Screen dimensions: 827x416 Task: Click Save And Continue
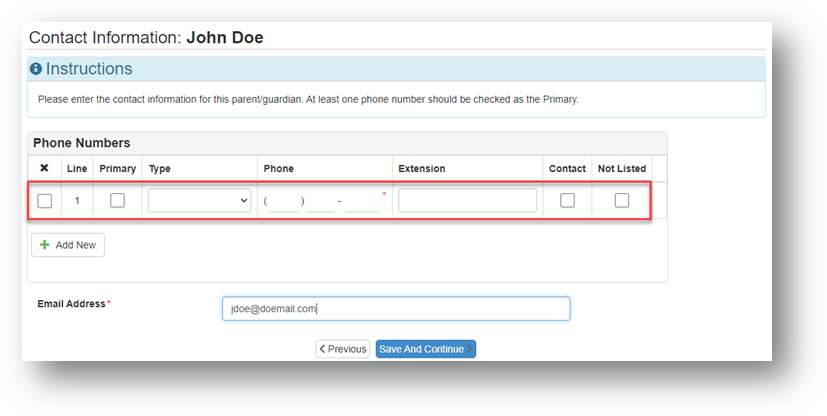[x=426, y=349]
